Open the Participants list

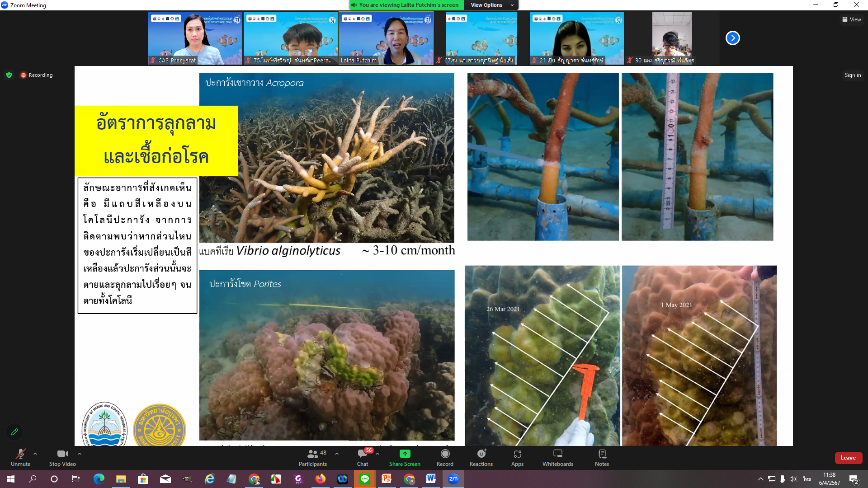pos(313,457)
